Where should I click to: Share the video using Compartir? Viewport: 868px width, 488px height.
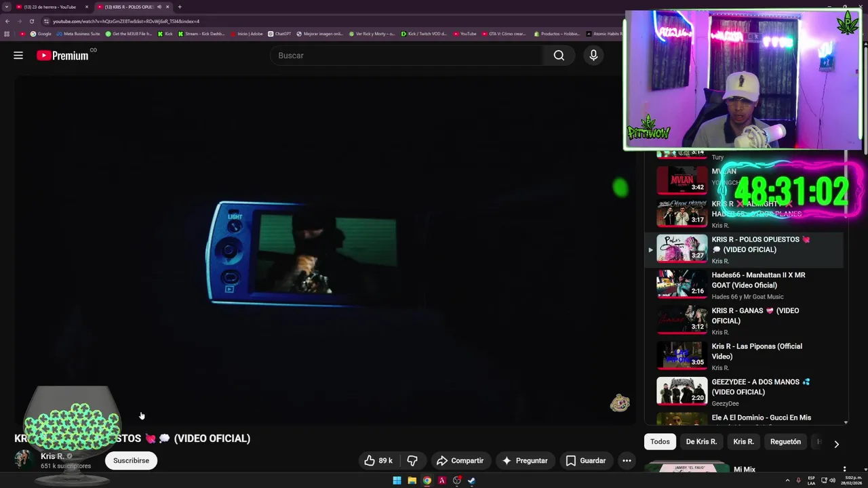(x=460, y=461)
